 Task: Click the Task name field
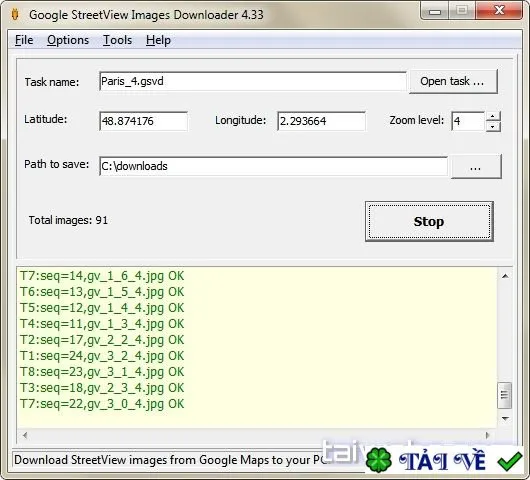[x=252, y=81]
